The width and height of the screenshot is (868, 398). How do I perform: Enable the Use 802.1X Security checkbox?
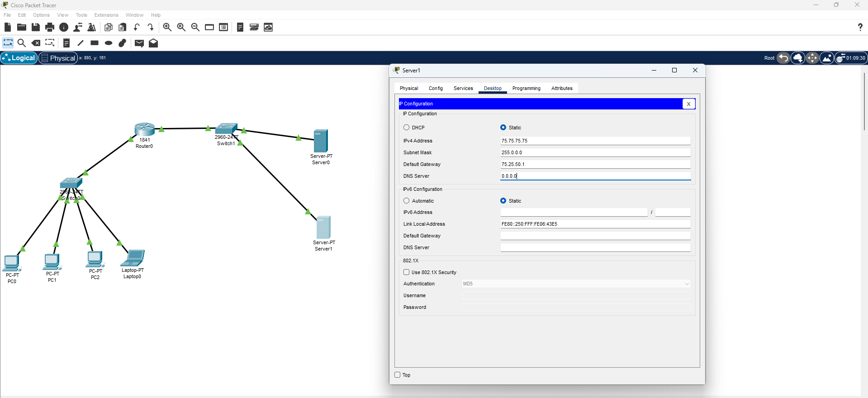407,272
